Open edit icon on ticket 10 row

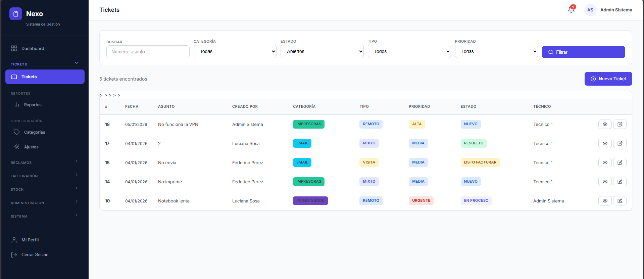[x=620, y=201]
